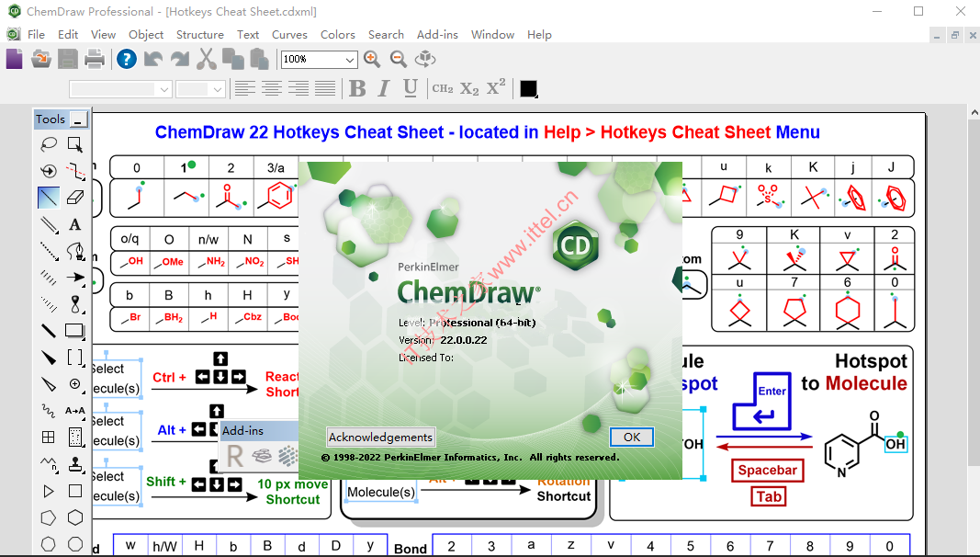
Task: Open the Help menu
Action: point(539,34)
